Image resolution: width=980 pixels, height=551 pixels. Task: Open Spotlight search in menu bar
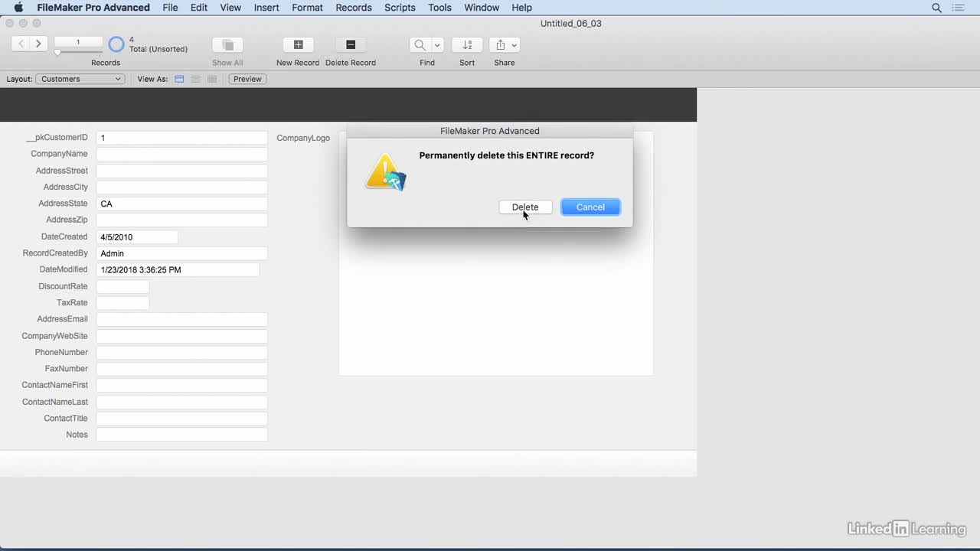[x=936, y=8]
